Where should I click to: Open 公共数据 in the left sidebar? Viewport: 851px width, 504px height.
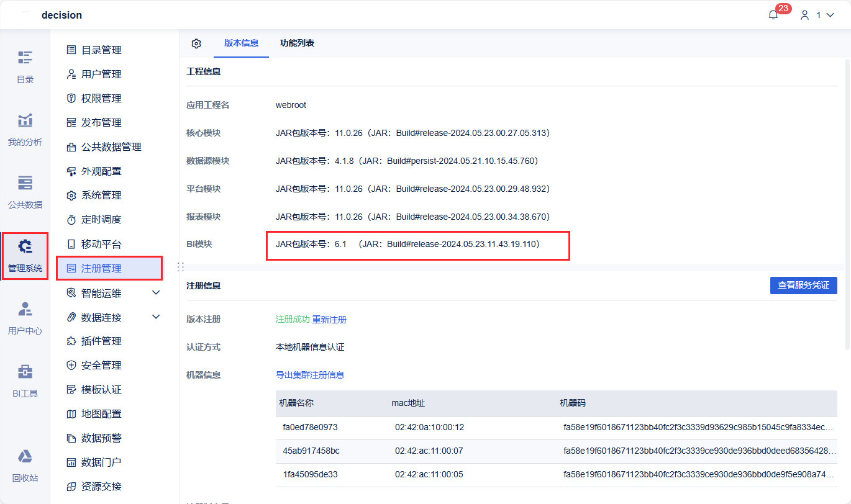click(x=25, y=192)
